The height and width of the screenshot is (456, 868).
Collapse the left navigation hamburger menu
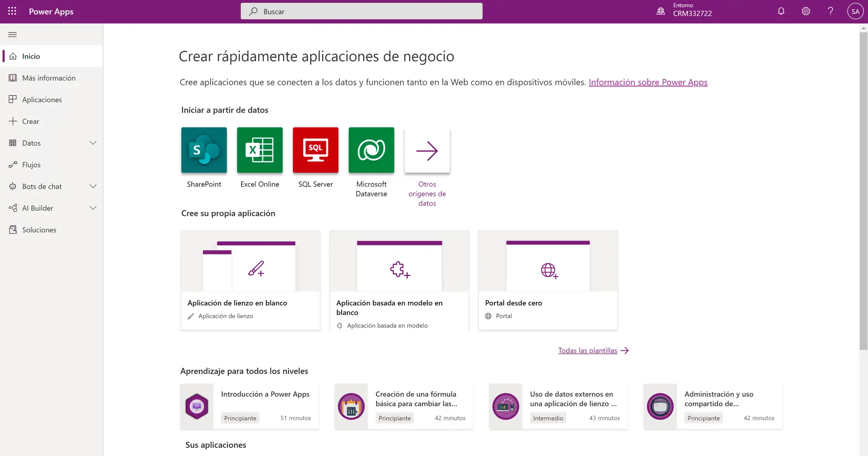pyautogui.click(x=13, y=34)
